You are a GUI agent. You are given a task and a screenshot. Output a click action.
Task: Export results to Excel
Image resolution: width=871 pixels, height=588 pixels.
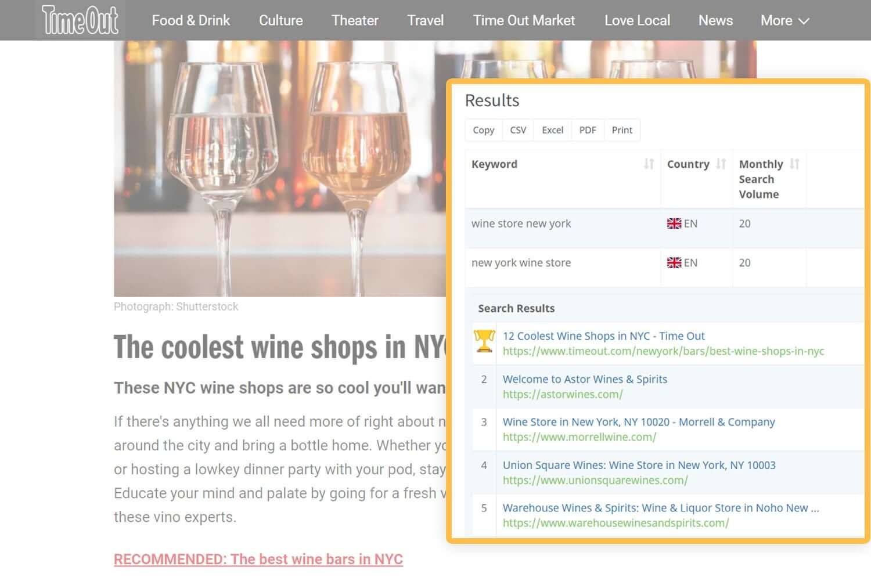552,130
